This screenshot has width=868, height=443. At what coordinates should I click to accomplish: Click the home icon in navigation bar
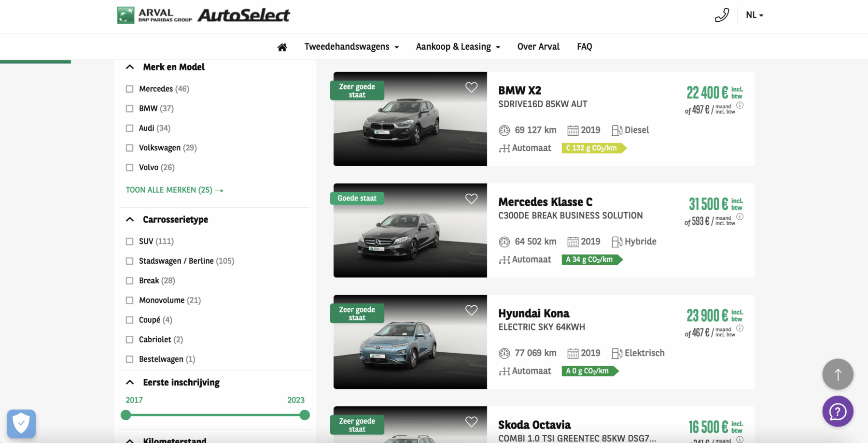coord(282,47)
